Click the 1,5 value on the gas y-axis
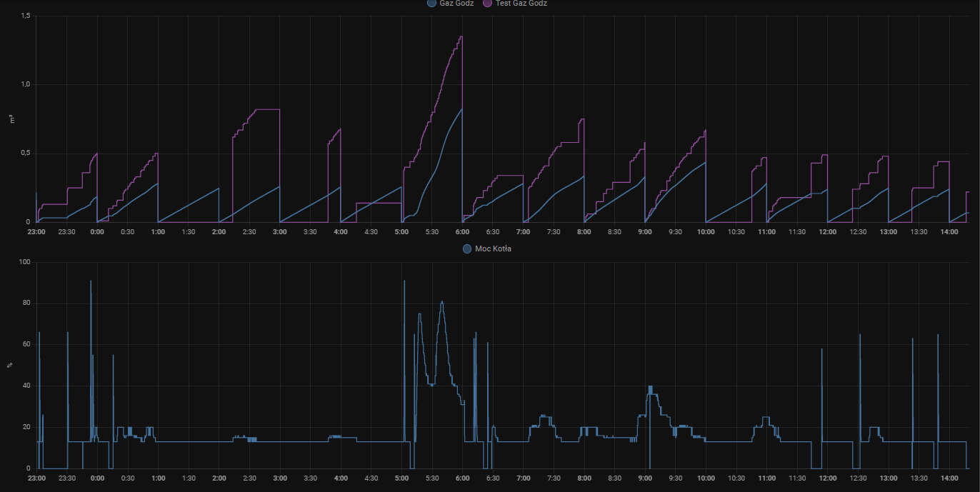 25,16
